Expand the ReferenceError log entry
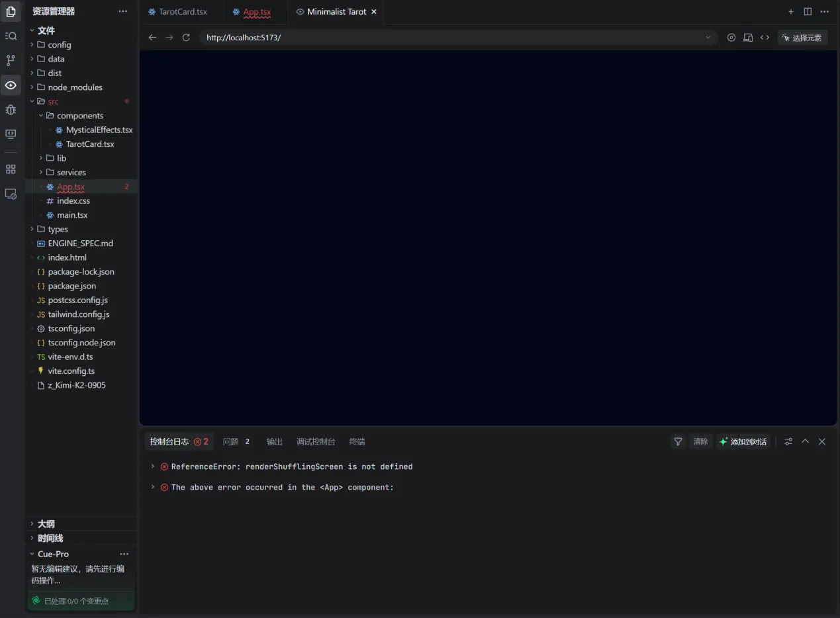 153,466
